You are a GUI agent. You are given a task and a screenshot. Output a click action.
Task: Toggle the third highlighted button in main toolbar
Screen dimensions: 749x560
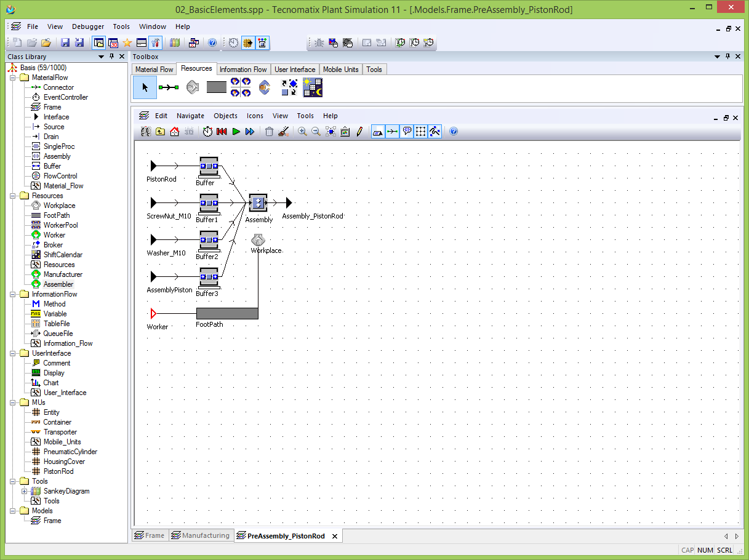[x=263, y=42]
